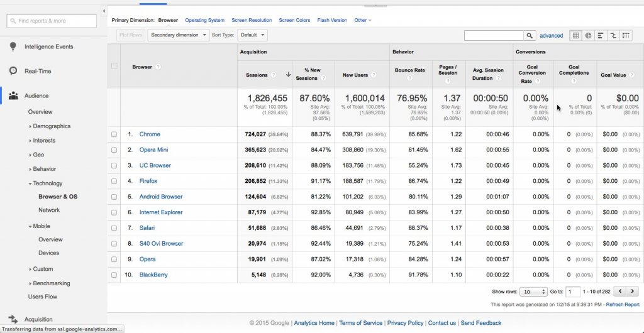Check the Android Browser row checkbox
This screenshot has height=333, width=644.
(114, 197)
